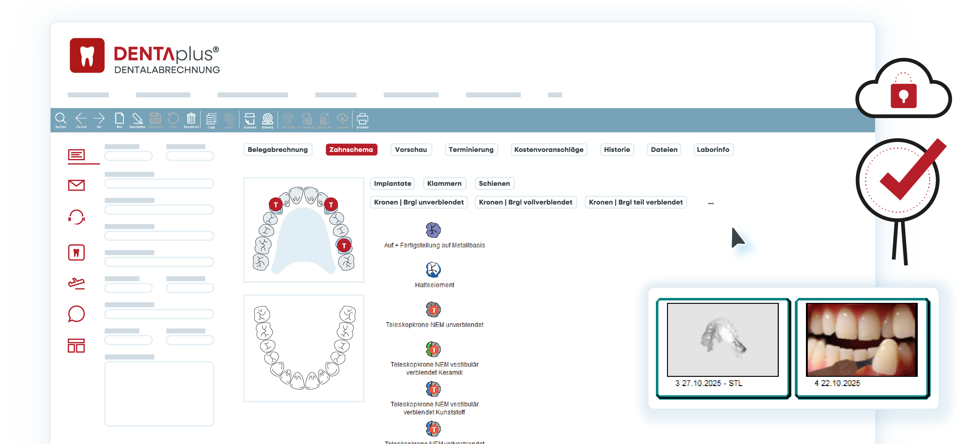Click the Neu document icon
980x444 pixels.
point(120,119)
